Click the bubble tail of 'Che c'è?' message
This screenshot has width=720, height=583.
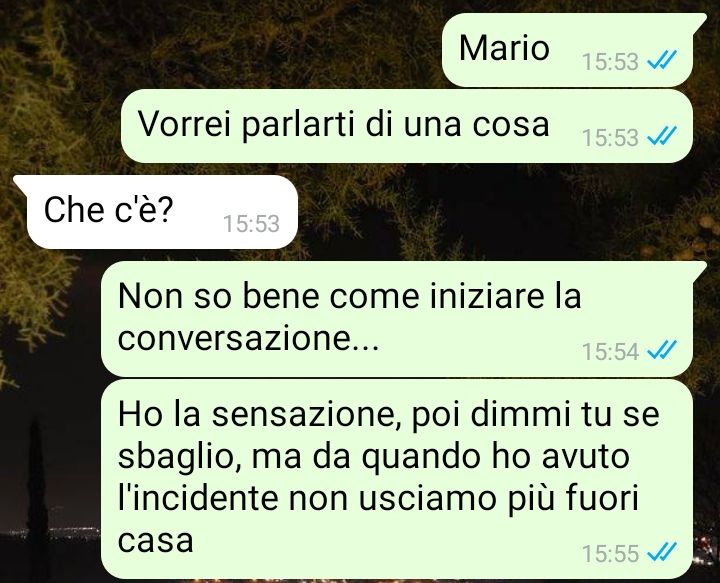20,182
